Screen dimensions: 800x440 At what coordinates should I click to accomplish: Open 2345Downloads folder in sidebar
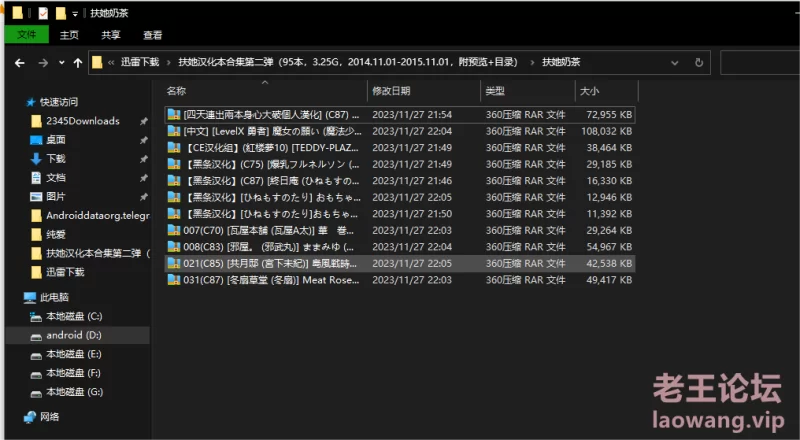[x=83, y=121]
